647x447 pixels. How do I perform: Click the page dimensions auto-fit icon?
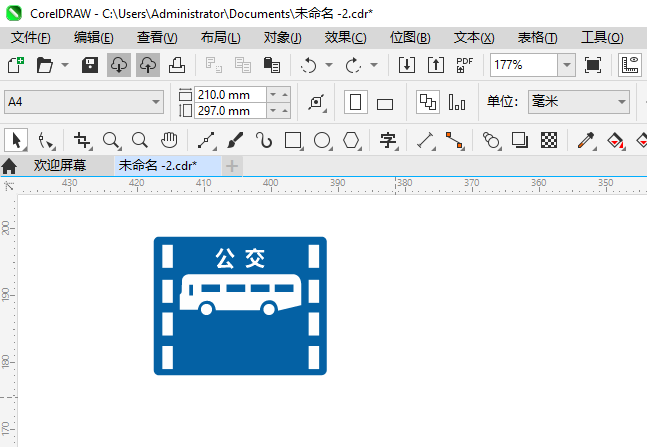(316, 102)
